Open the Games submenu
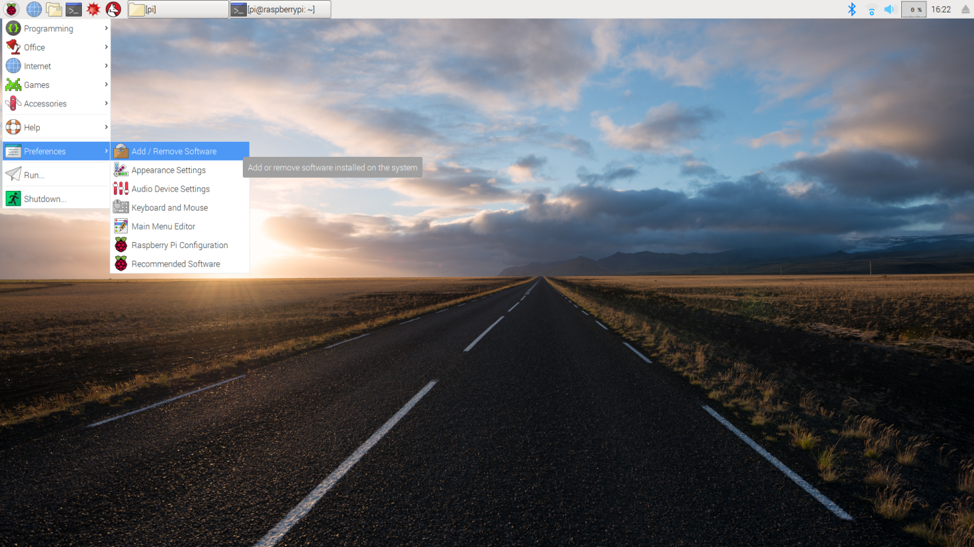This screenshot has height=547, width=974. pyautogui.click(x=57, y=85)
